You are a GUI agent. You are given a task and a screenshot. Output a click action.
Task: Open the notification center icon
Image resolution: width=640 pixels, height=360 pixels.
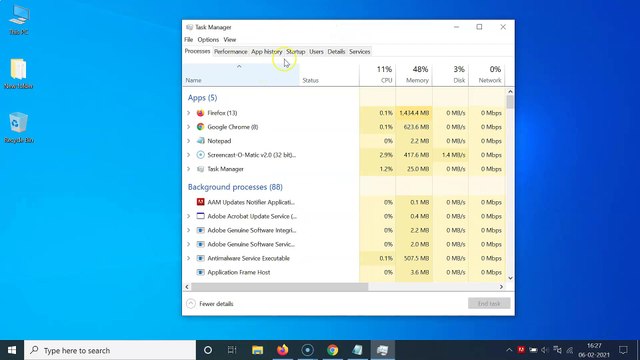click(x=623, y=350)
